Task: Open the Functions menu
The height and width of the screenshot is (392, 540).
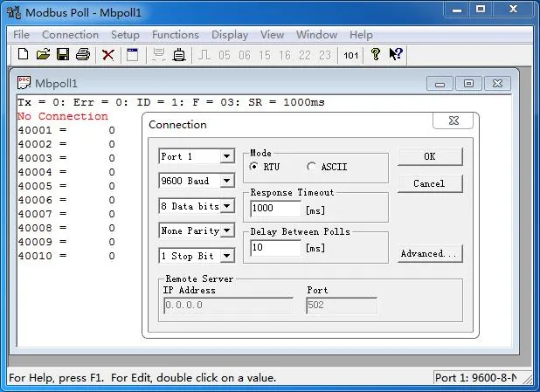Action: [x=176, y=35]
